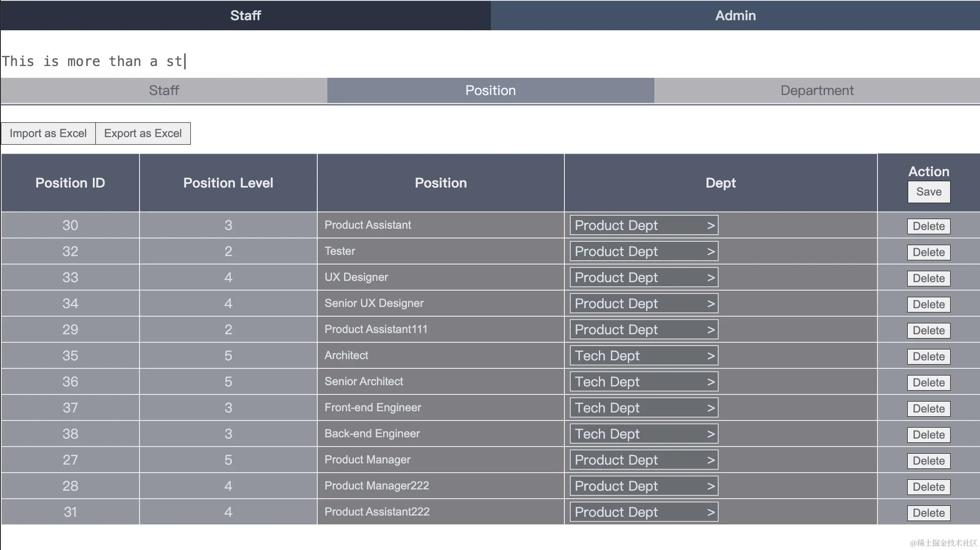980x550 pixels.
Task: Switch to the Admin top tab
Action: [735, 16]
